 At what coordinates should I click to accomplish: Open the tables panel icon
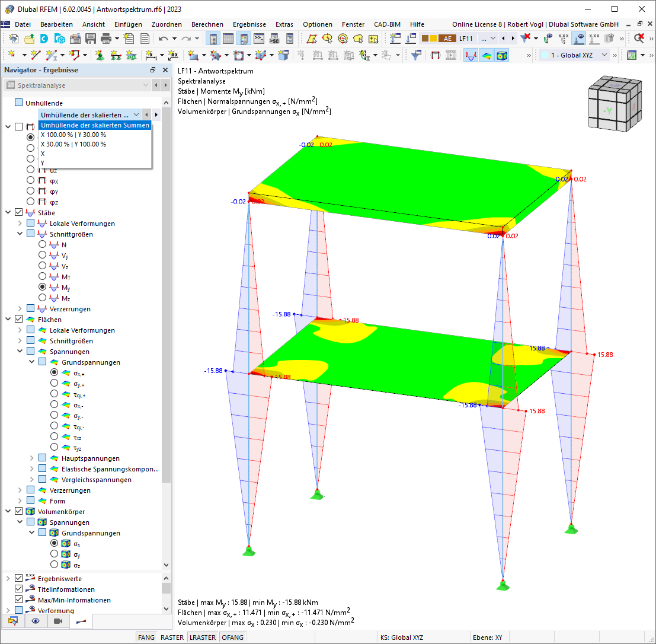[x=228, y=39]
